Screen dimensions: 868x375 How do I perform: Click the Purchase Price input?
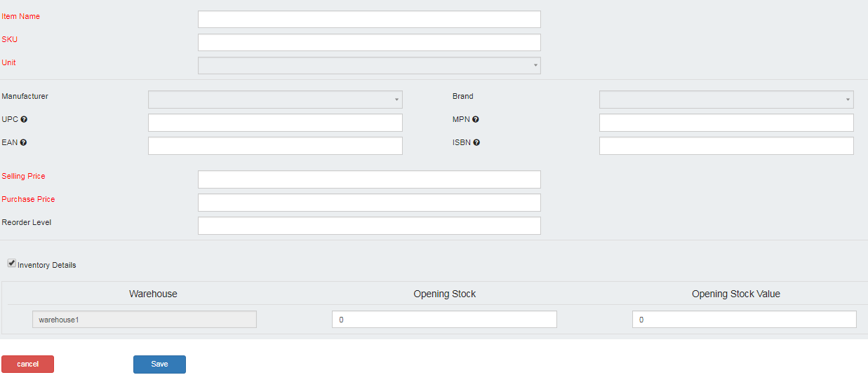click(369, 203)
